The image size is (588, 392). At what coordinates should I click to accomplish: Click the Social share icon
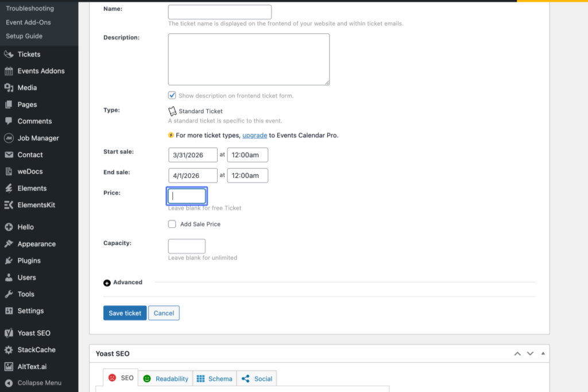[x=246, y=378]
